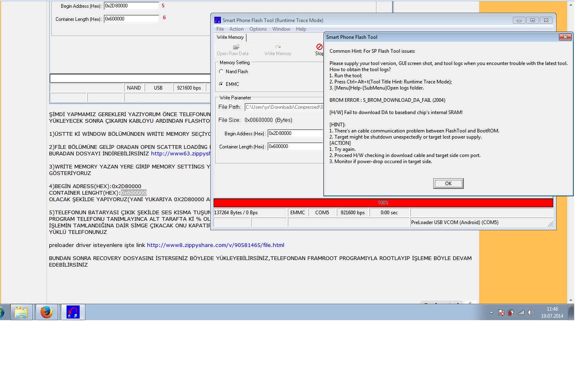
Task: Open the Window menu
Action: 281,29
